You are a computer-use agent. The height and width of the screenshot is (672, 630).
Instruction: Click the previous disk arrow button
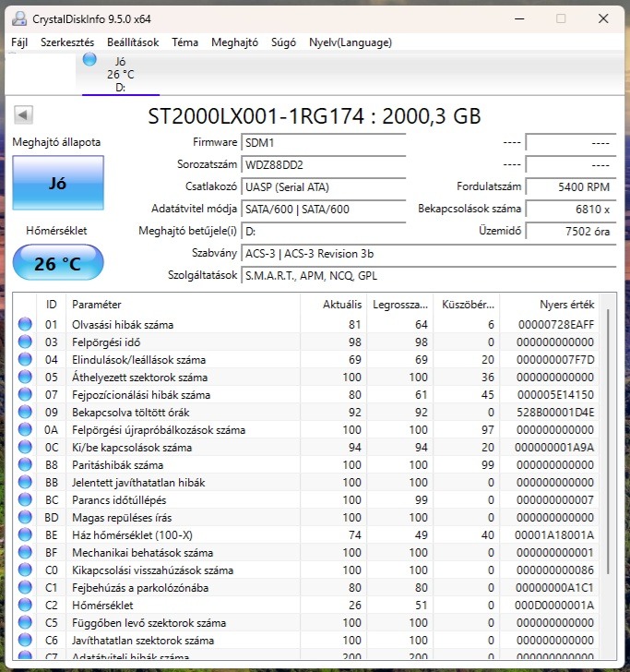23,114
